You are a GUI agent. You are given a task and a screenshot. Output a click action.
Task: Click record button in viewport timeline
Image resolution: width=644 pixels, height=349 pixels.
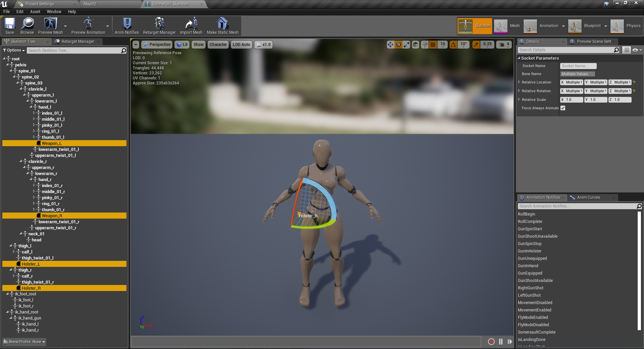(491, 342)
